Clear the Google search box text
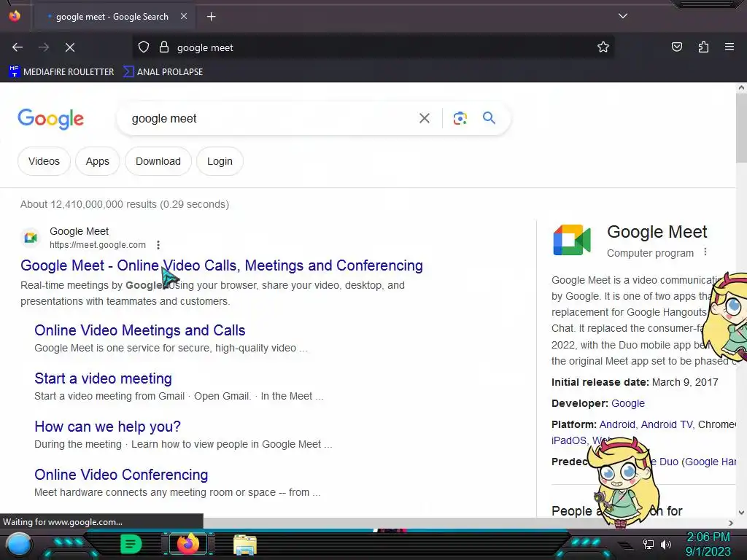 425,118
